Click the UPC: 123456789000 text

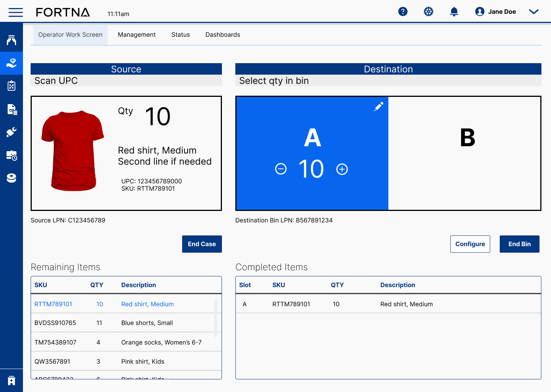click(x=152, y=181)
